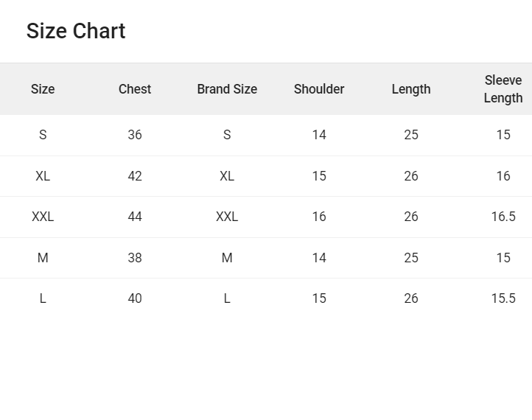Select the Size column header
Screen dimensions: 532x420
(43, 89)
